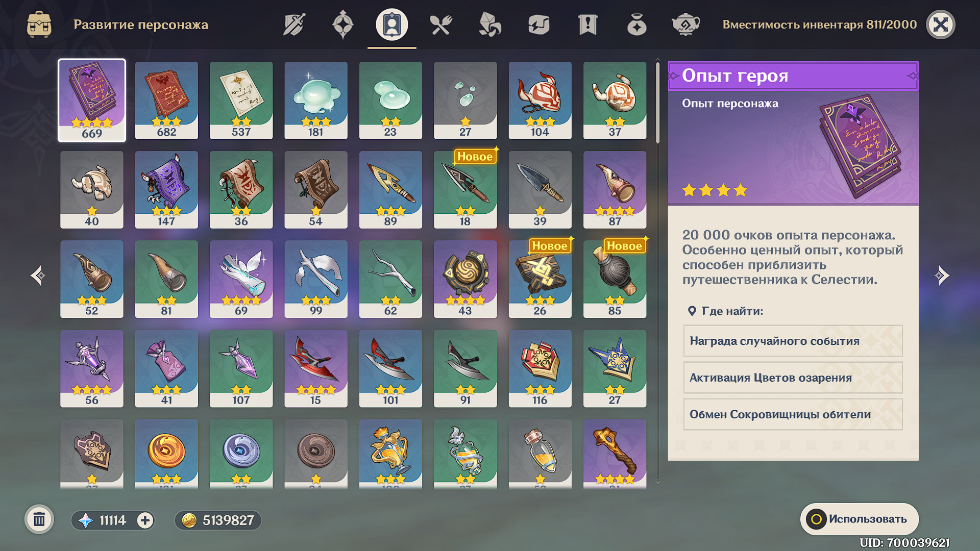Go to previous inventory tab arrow
The width and height of the screenshot is (980, 551).
[38, 275]
